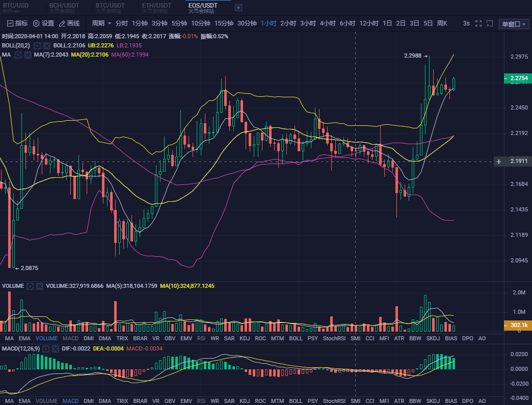Expand the 周期 period dropdown
Image resolution: width=532 pixels, height=405 pixels.
coord(101,23)
